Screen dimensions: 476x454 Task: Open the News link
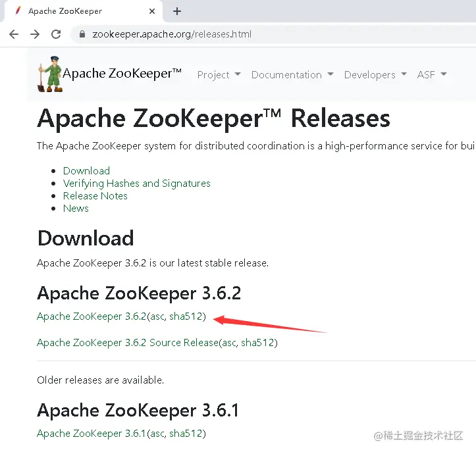click(x=76, y=209)
